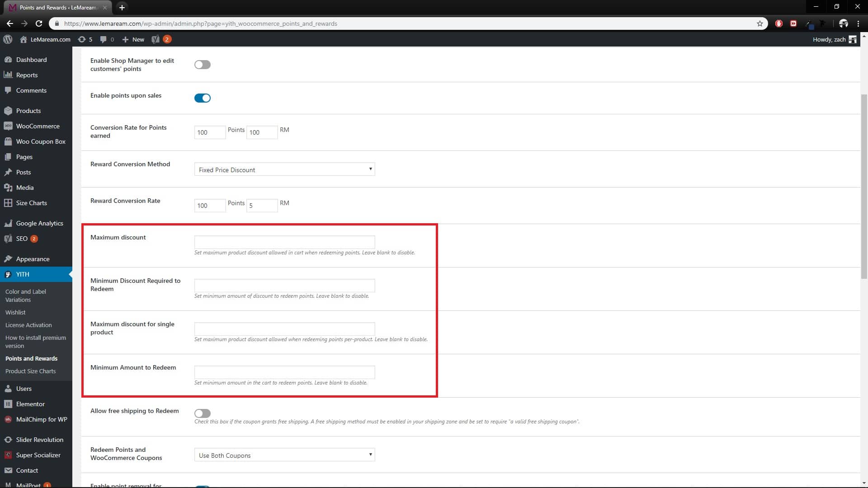Viewport: 868px width, 488px height.
Task: Toggle Enable points upon sales switch
Action: (203, 98)
